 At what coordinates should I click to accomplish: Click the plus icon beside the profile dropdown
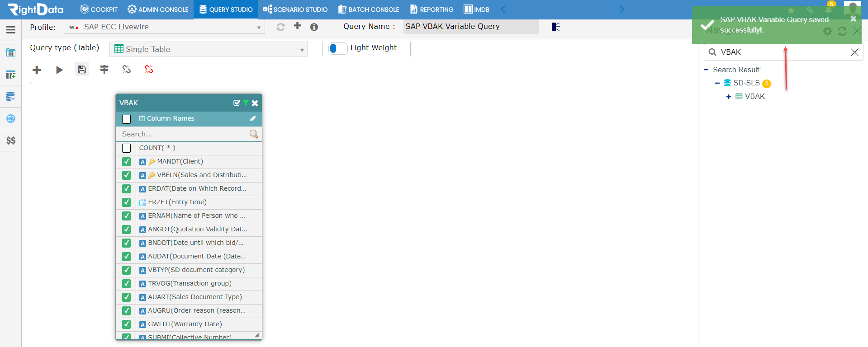pyautogui.click(x=297, y=26)
